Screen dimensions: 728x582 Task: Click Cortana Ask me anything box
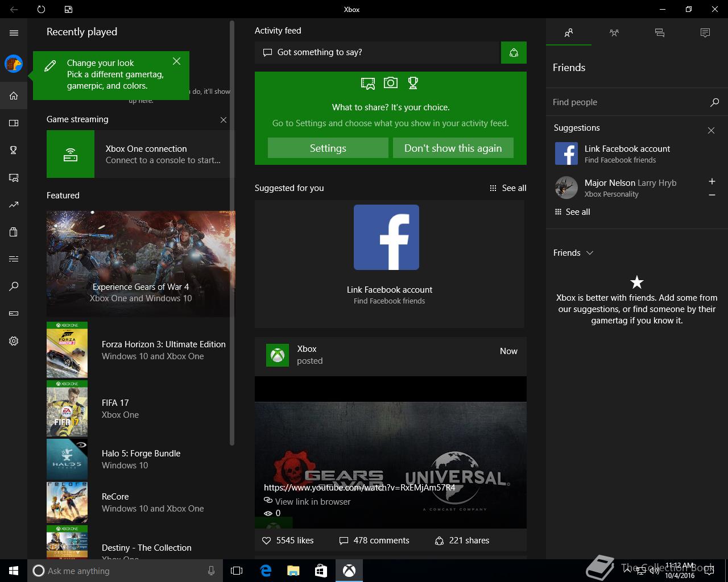[124, 571]
